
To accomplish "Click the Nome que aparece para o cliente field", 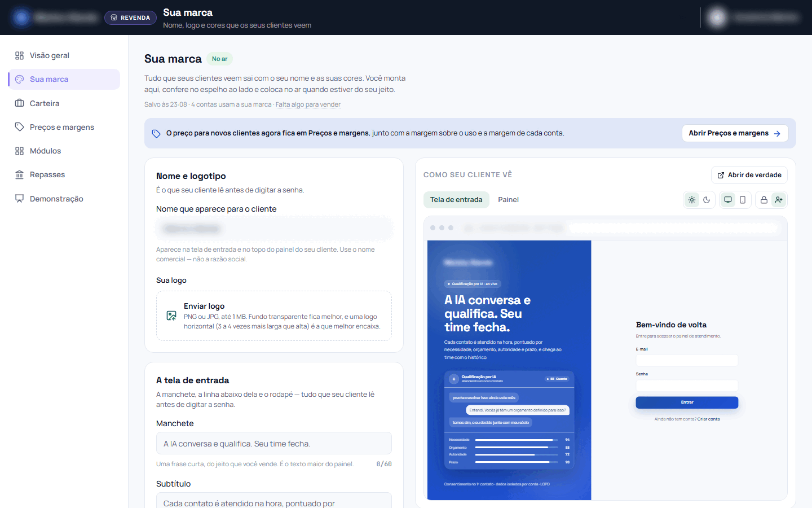I will [x=274, y=229].
